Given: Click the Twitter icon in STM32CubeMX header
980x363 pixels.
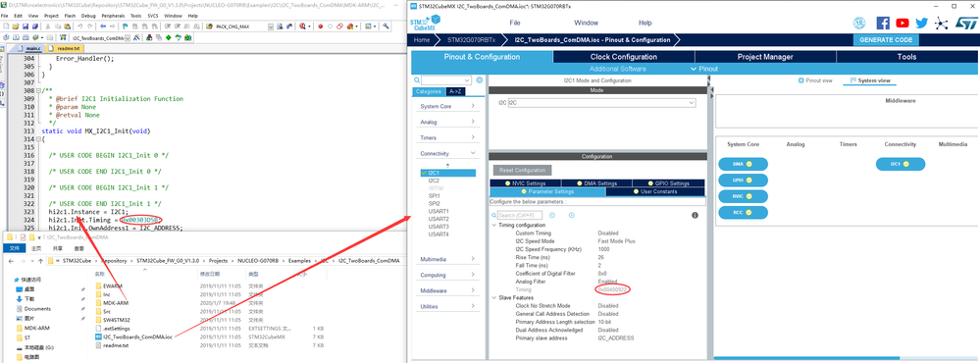Looking at the screenshot, I should pyautogui.click(x=922, y=24).
